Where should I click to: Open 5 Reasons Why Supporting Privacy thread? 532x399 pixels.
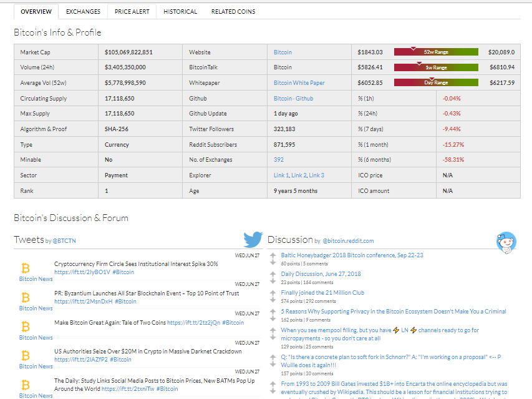click(394, 311)
